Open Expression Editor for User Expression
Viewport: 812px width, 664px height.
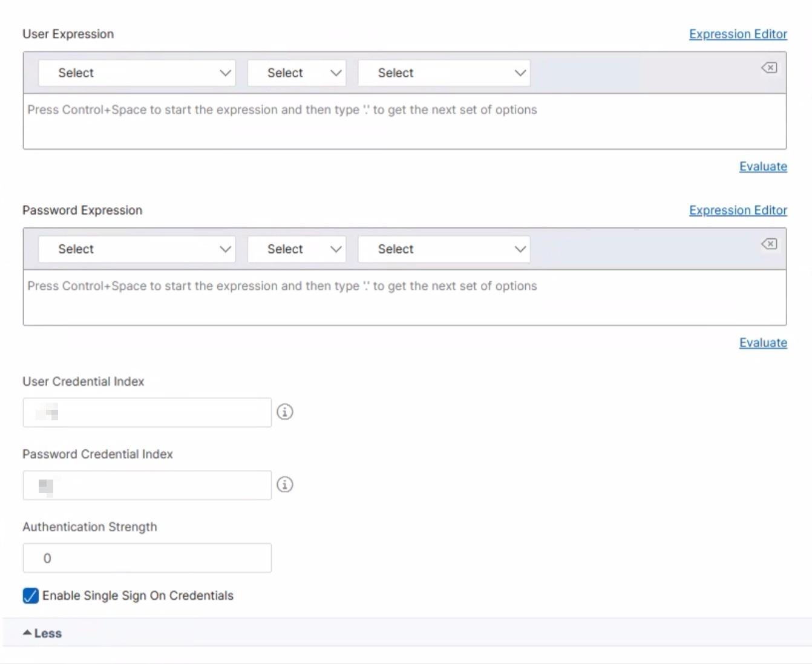pos(738,34)
